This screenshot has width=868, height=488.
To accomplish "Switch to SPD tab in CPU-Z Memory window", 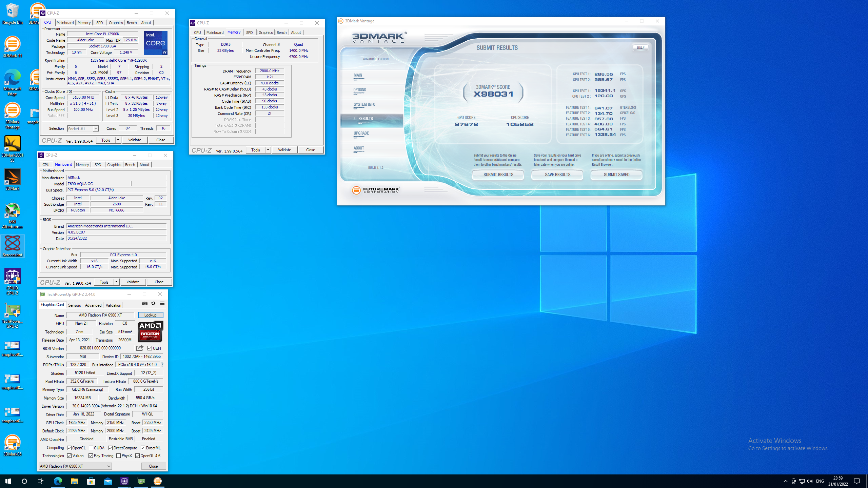I will 250,33.
